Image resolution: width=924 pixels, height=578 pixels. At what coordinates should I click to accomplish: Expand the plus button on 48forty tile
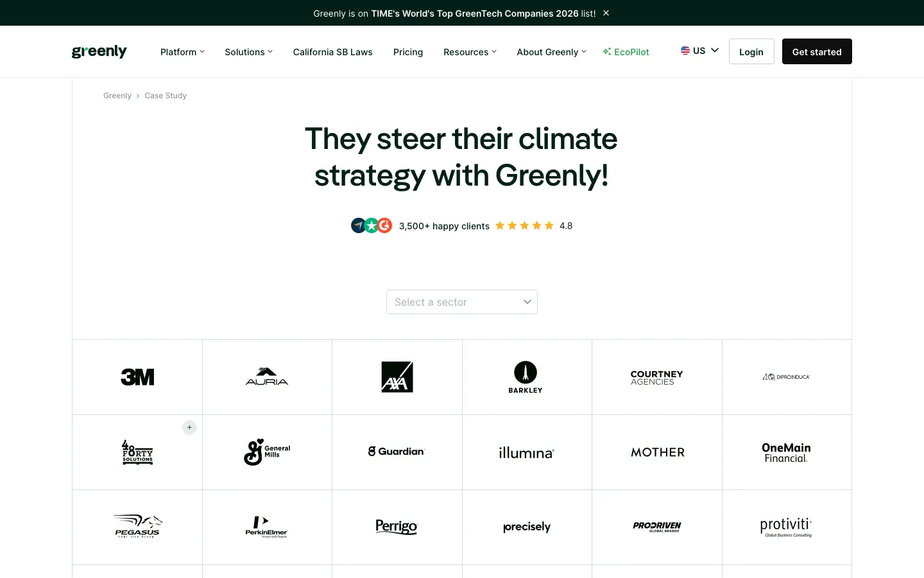pyautogui.click(x=189, y=428)
